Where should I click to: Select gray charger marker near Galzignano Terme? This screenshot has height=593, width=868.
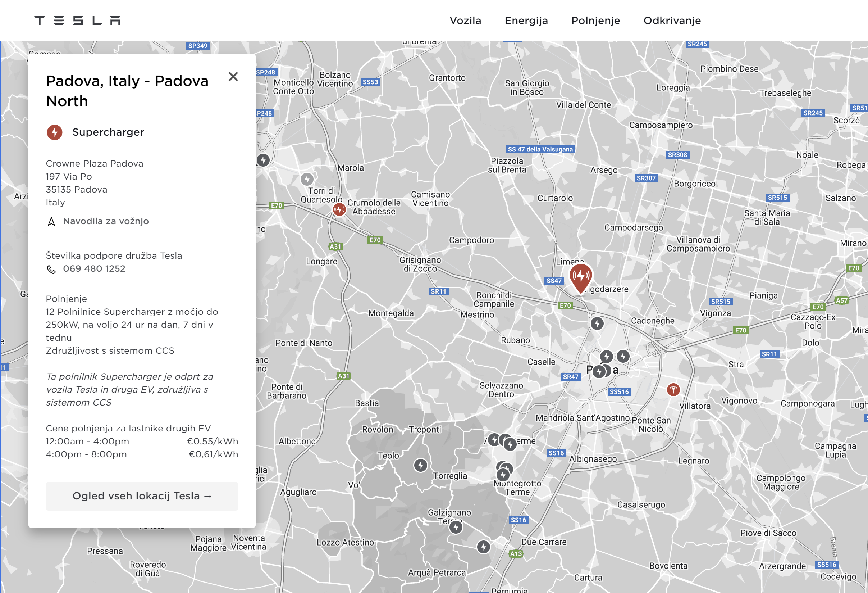tap(456, 527)
